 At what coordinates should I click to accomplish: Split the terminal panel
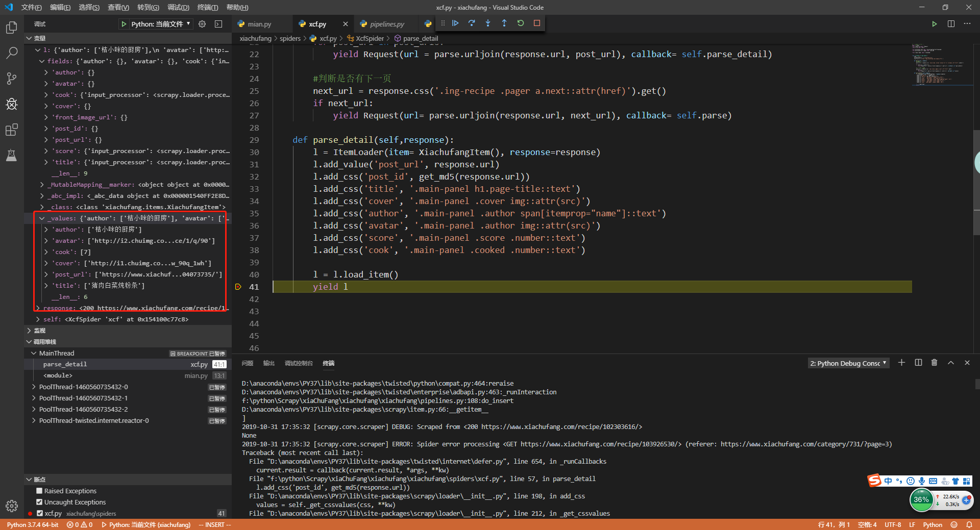click(x=918, y=363)
